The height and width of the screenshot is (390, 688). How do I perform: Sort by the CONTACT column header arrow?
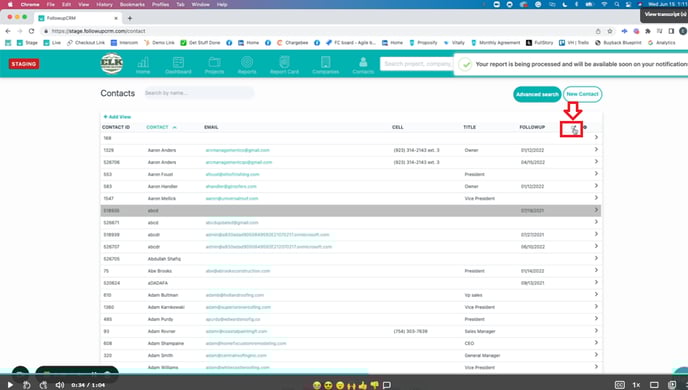[174, 127]
